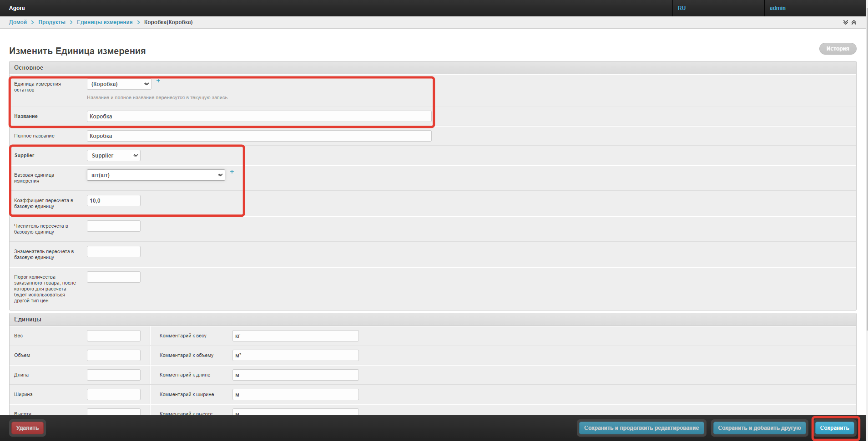Click Сохранить и продолжить редактирование

[x=641, y=428]
